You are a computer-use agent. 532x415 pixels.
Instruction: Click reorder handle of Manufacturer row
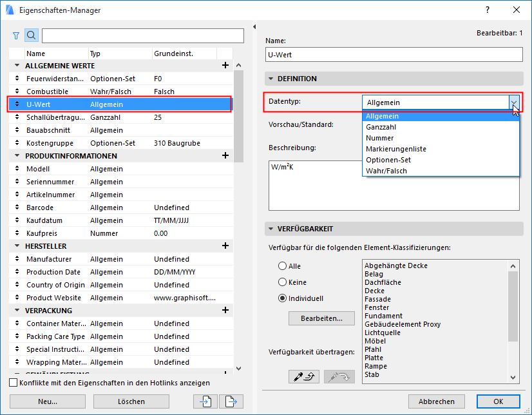[17, 259]
